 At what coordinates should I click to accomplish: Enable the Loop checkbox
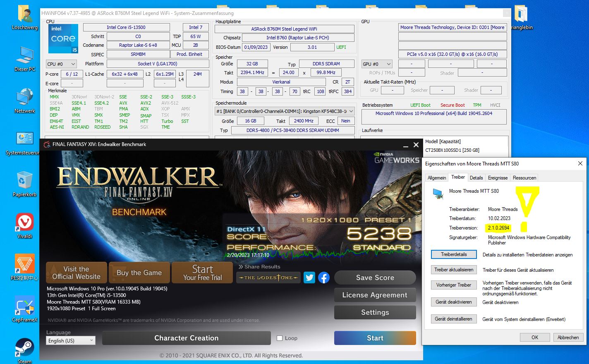[280, 338]
